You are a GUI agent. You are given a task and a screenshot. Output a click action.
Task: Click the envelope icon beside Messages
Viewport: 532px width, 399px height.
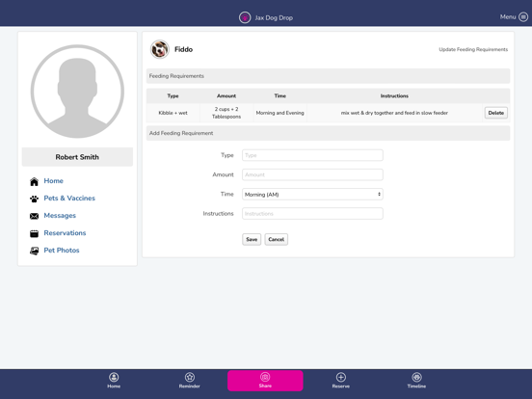35,216
